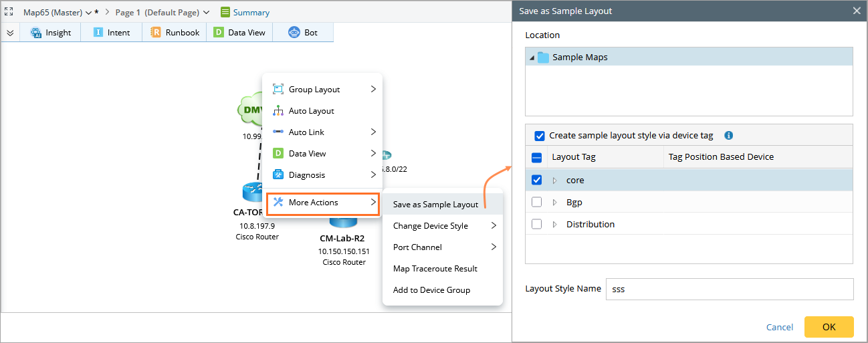
Task: Click the fullscreen expand icon
Action: [9, 12]
